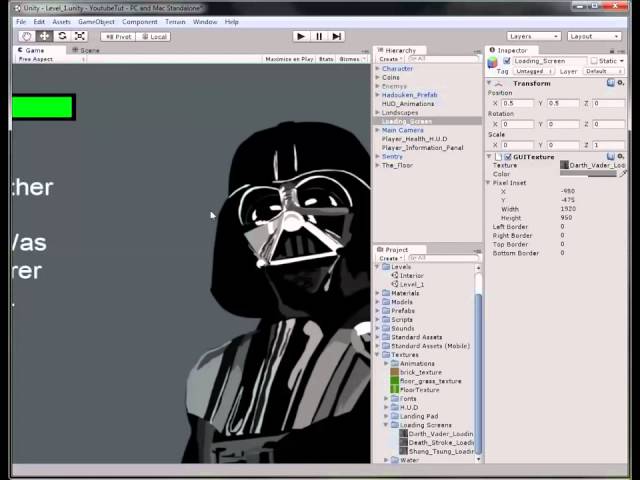Click the Scale Z field
Image resolution: width=640 pixels, height=480 pixels.
pyautogui.click(x=609, y=145)
